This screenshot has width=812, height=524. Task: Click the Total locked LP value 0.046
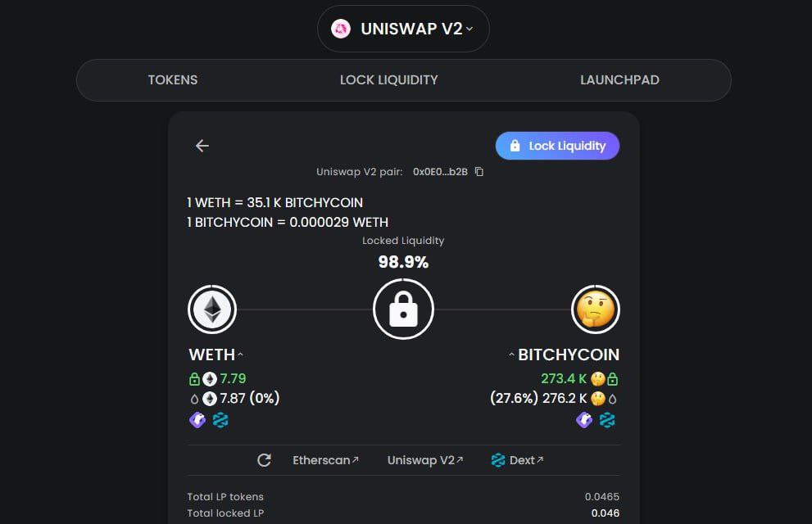tap(606, 513)
